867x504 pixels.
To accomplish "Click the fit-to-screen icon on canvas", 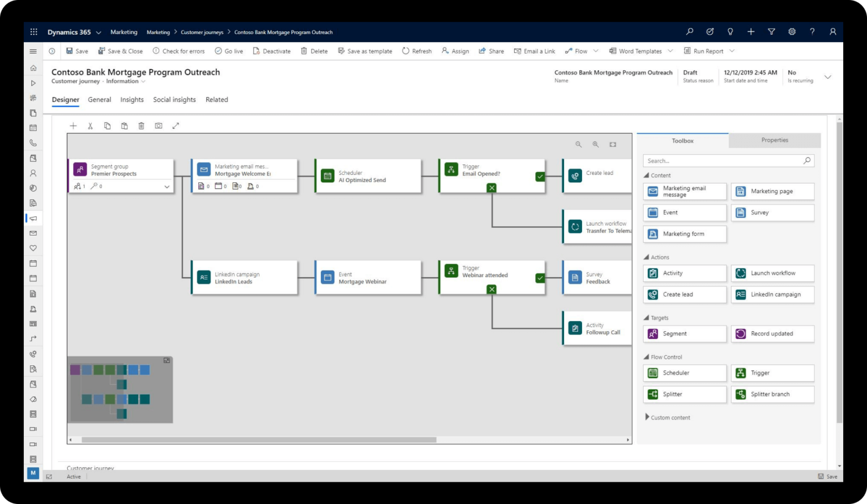I will pos(613,145).
